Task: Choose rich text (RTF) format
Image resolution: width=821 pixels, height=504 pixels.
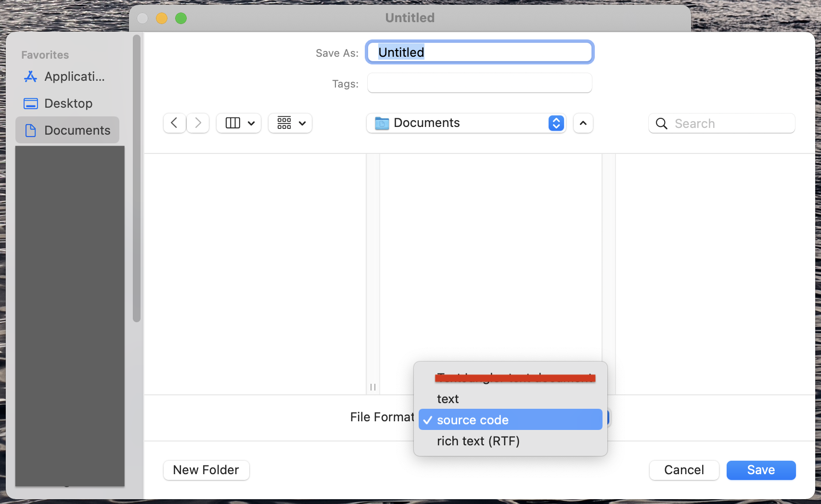Action: [x=511, y=441]
